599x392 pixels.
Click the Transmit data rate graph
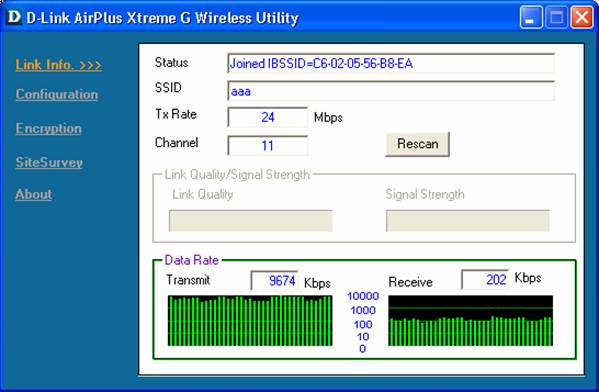tap(250, 321)
